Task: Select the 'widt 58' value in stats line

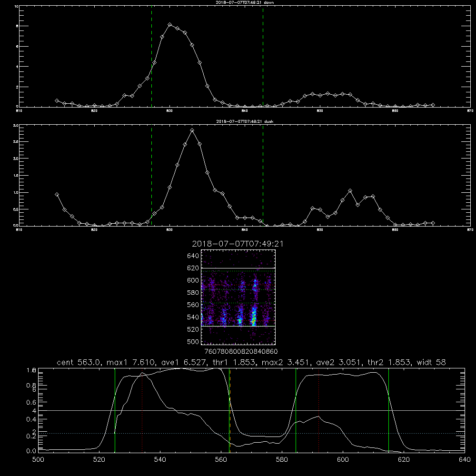Action: tap(431, 362)
